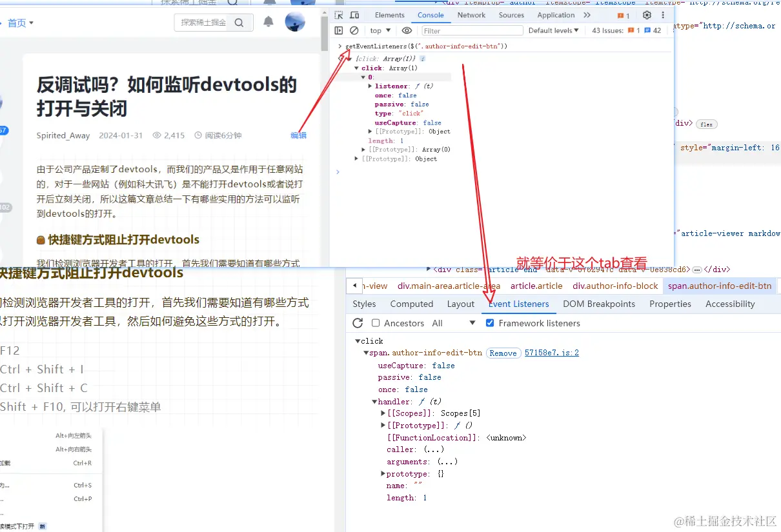The width and height of the screenshot is (781, 532).
Task: Click the console Filter input field
Action: tap(472, 30)
